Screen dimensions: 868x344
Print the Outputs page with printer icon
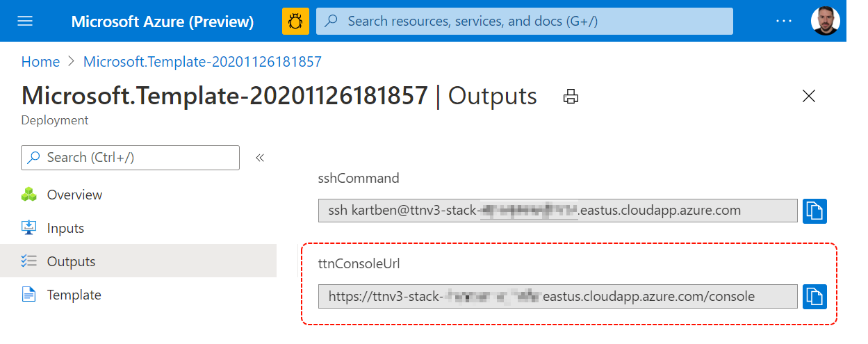(x=571, y=97)
